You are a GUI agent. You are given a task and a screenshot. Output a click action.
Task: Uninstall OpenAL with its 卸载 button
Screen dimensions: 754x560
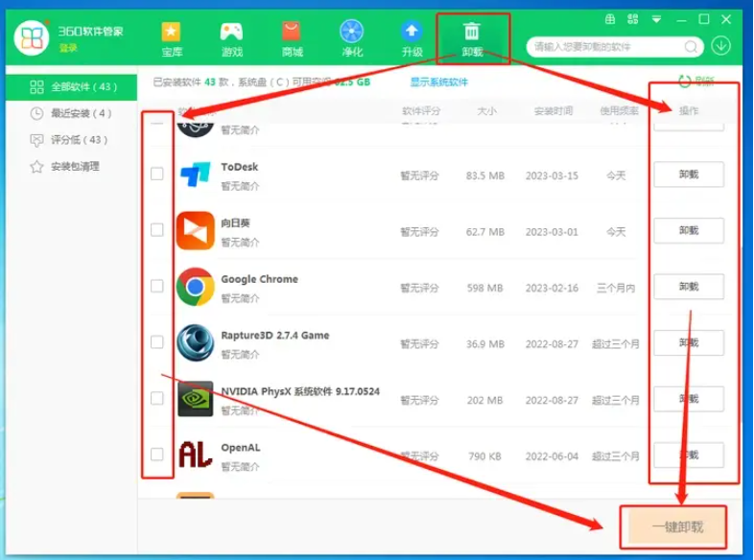689,455
